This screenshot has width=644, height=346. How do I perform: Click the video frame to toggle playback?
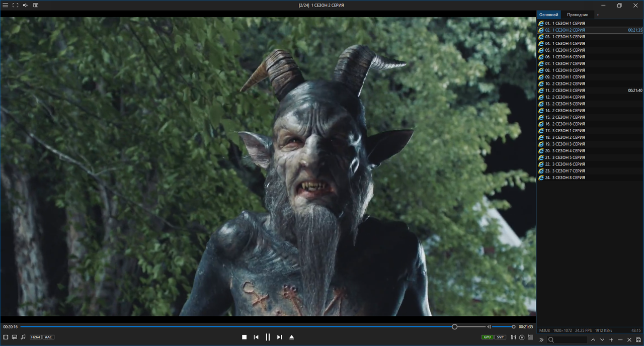tap(268, 166)
